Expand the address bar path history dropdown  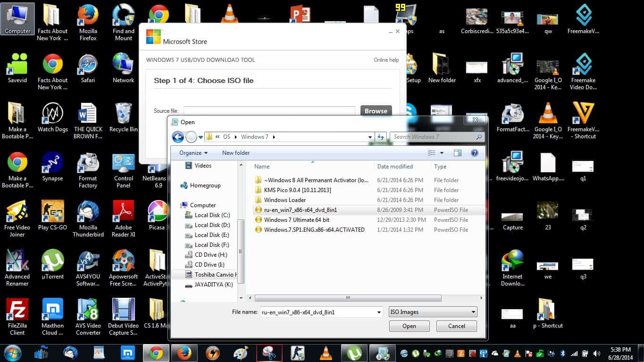point(370,137)
